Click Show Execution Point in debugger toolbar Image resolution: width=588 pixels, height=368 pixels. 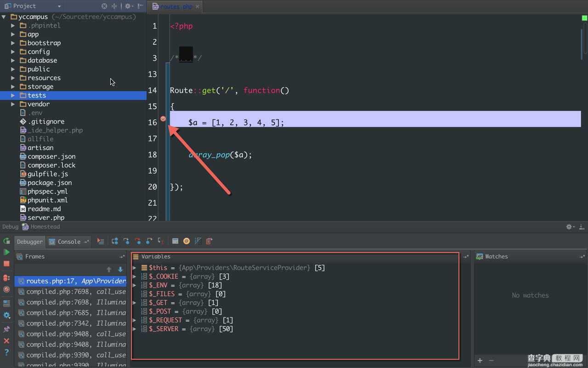coord(101,241)
